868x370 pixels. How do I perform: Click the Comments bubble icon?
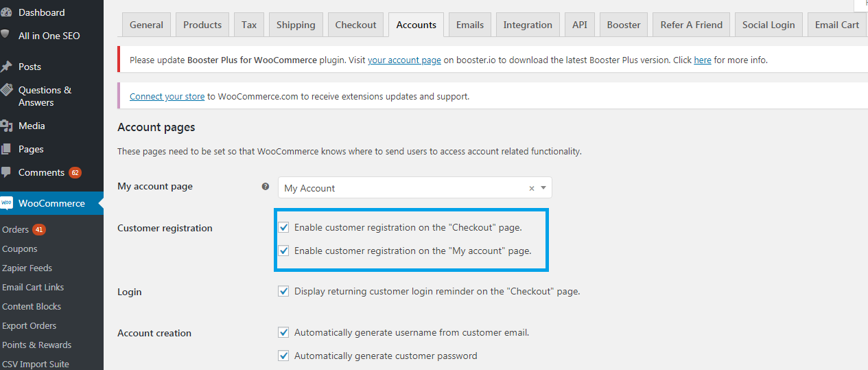click(x=6, y=172)
